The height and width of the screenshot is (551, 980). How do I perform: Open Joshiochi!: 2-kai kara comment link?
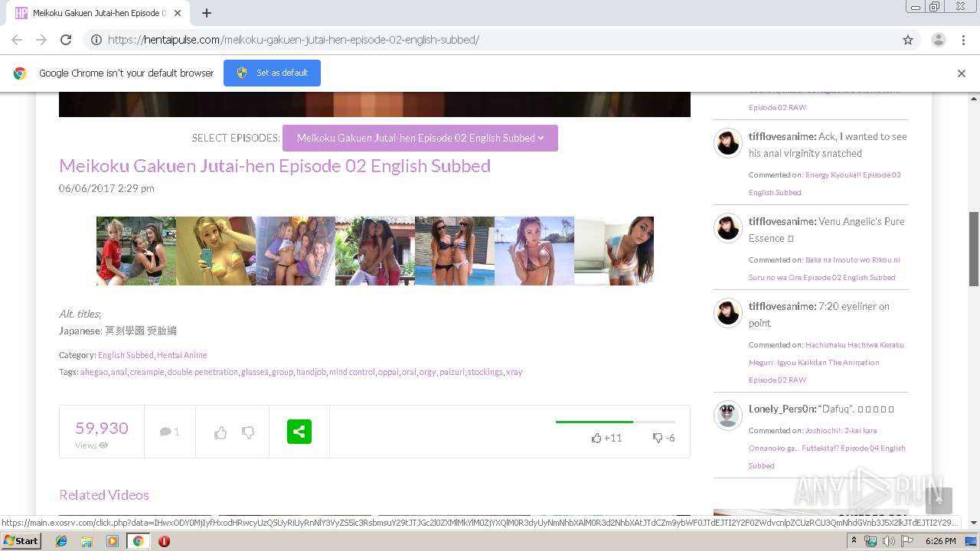tap(827, 448)
